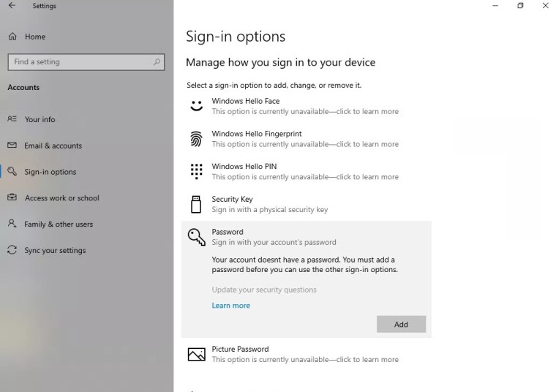Restore down the Settings window

(520, 5)
